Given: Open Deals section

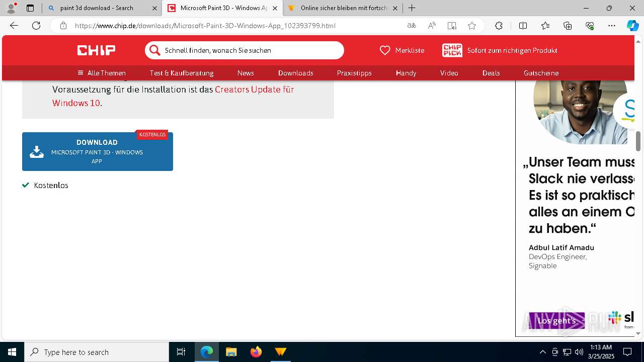Looking at the screenshot, I should coord(491,73).
